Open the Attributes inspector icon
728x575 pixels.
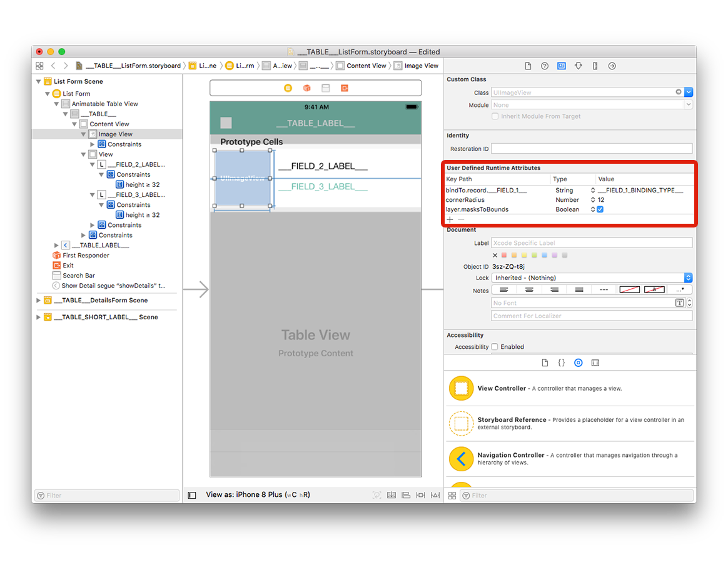tap(578, 66)
